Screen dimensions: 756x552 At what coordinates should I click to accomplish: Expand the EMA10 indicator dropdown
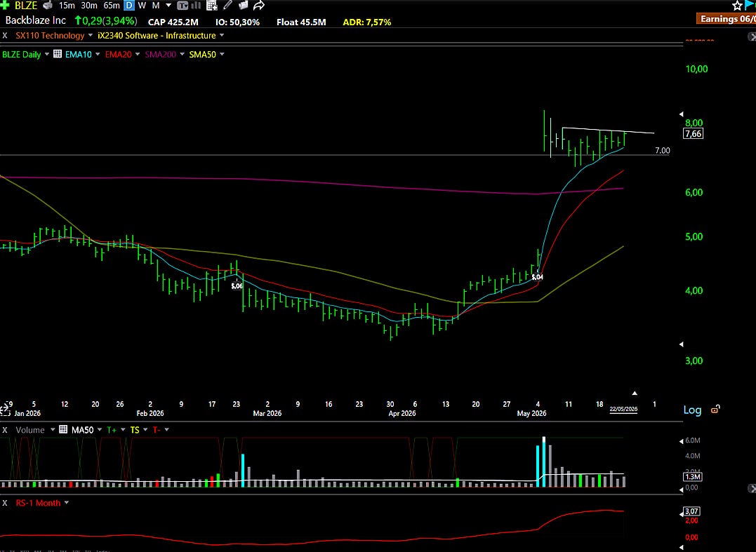[x=98, y=54]
